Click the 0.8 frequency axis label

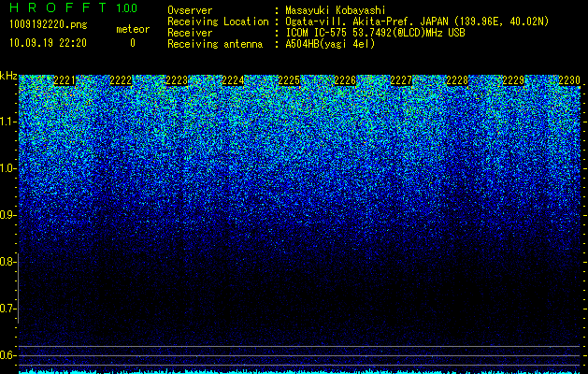7,262
